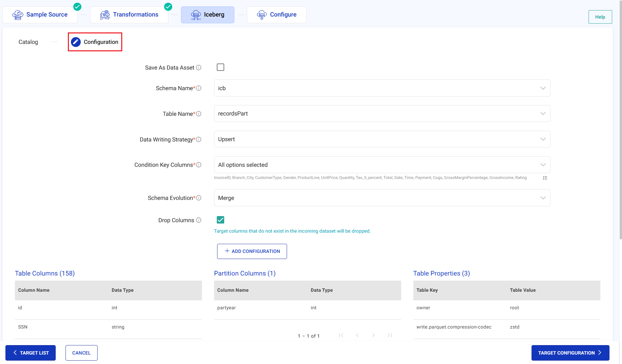Click the Data Writing Strategy info icon

[199, 139]
